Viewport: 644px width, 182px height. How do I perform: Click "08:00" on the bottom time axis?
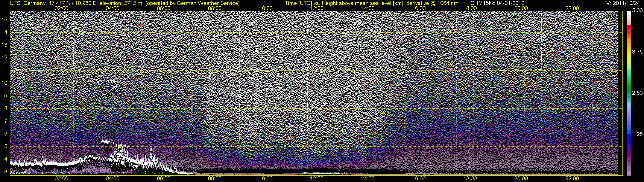(x=215, y=179)
